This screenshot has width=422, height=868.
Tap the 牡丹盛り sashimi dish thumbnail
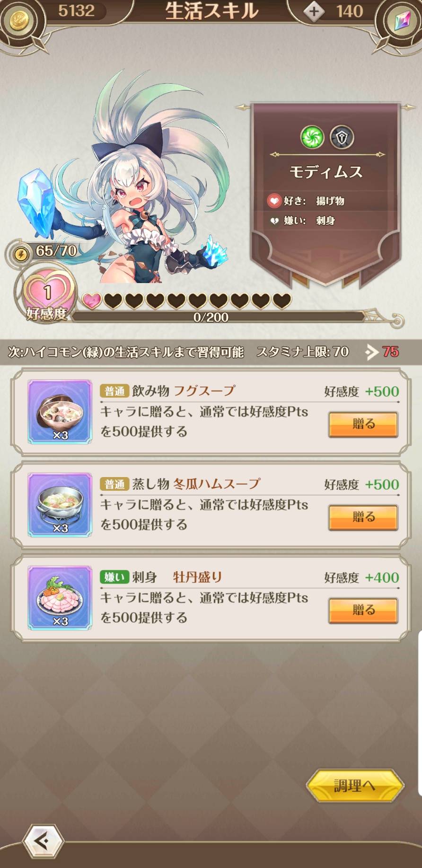point(60,598)
